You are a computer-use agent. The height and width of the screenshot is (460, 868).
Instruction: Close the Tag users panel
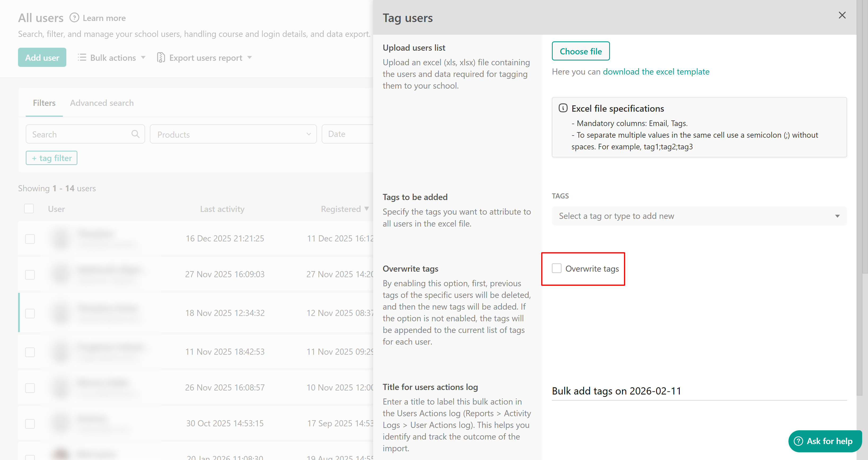842,15
